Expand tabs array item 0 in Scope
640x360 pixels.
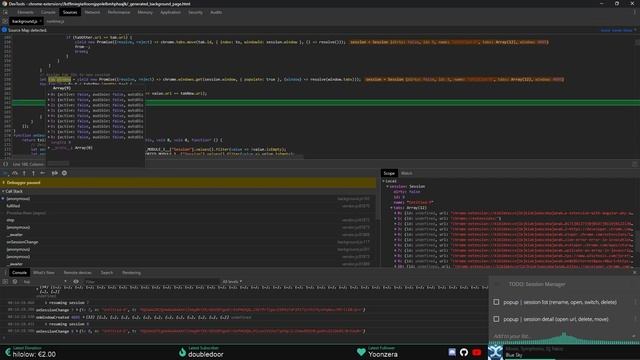pyautogui.click(x=395, y=213)
